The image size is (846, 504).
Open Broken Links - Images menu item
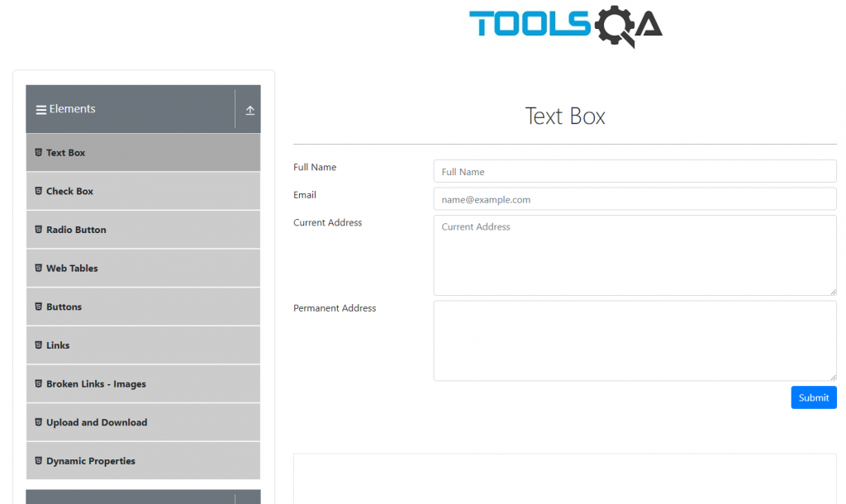(x=143, y=383)
